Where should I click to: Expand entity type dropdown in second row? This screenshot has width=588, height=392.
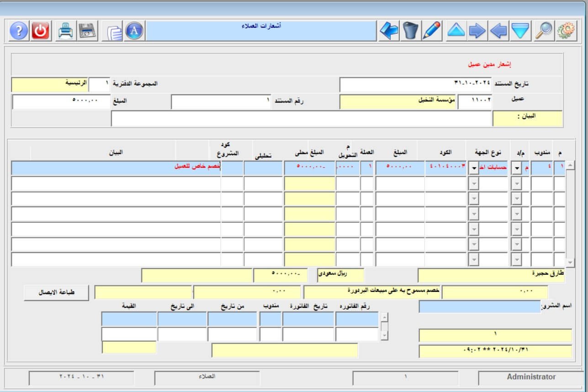(474, 183)
